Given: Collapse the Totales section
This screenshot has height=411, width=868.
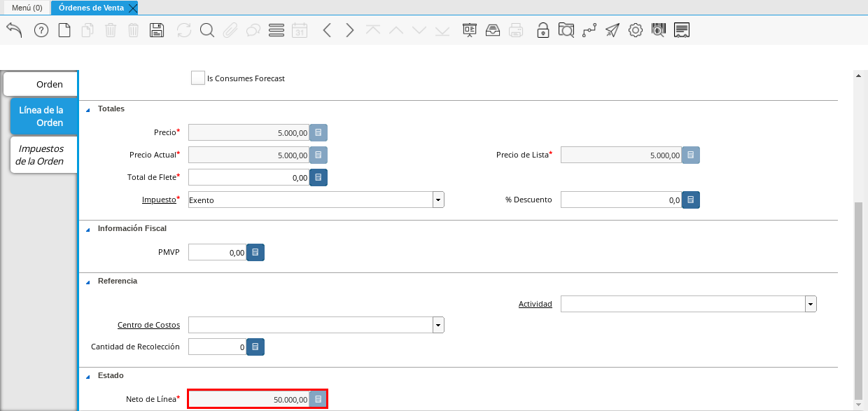Looking at the screenshot, I should pyautogui.click(x=88, y=110).
